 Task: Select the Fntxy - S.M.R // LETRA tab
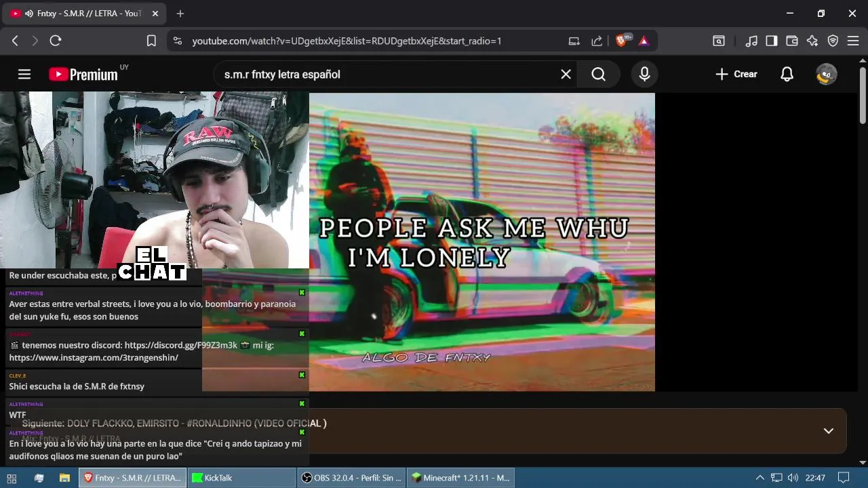[85, 14]
